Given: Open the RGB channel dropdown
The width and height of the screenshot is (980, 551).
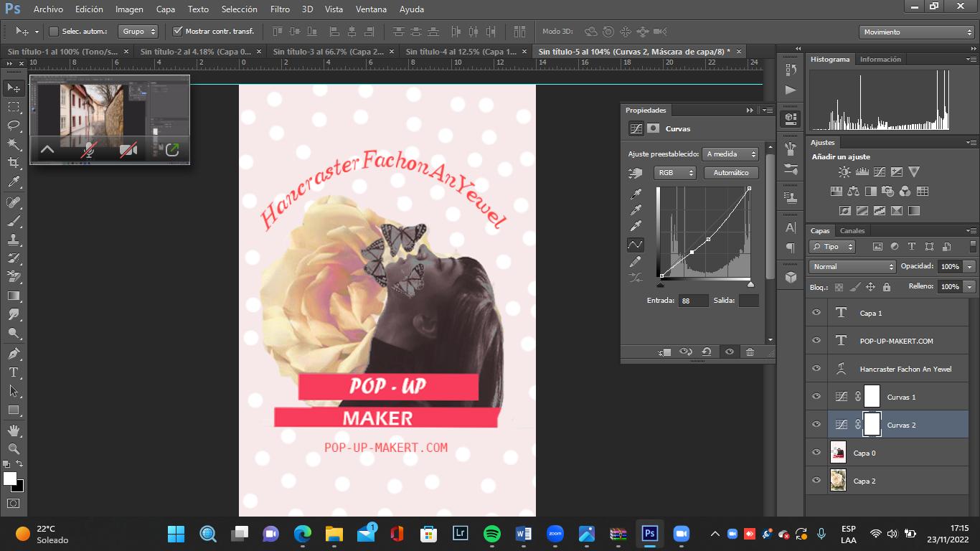Looking at the screenshot, I should [x=674, y=173].
